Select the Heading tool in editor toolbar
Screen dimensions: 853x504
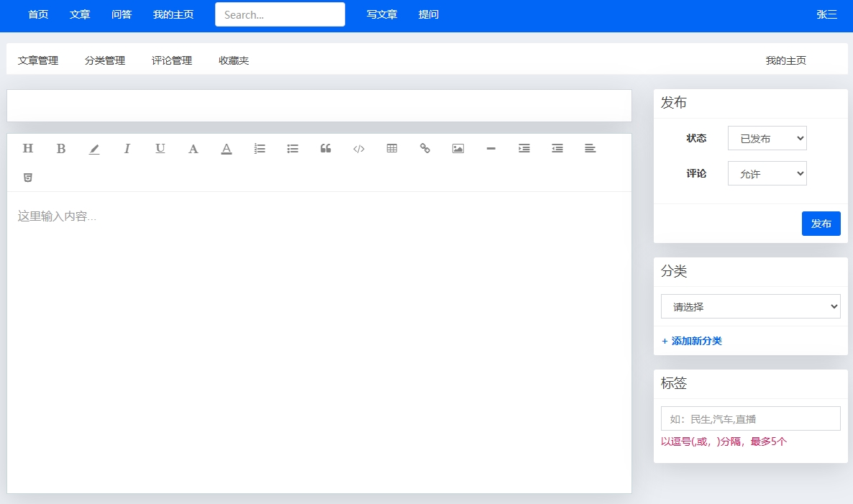click(x=28, y=148)
